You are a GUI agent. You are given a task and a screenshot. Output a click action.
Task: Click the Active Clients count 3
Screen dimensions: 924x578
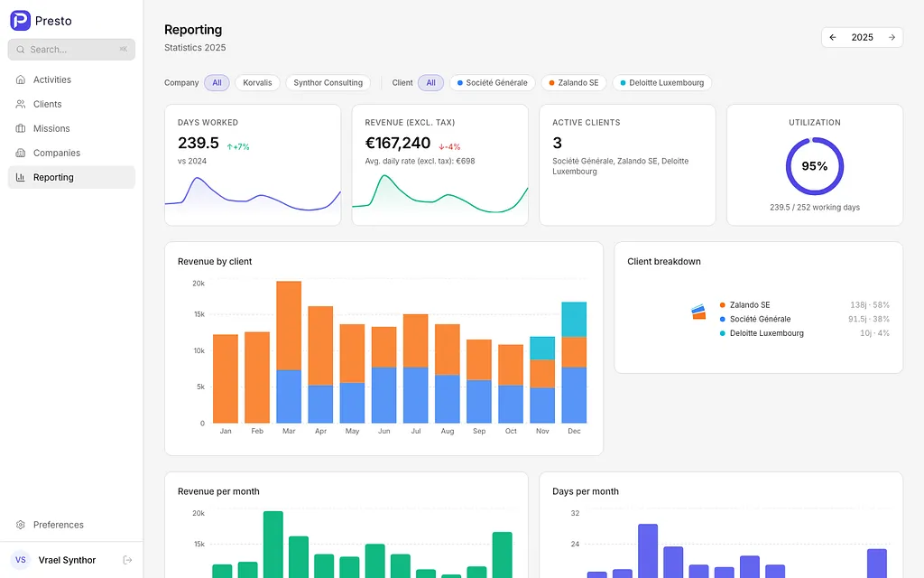click(x=557, y=143)
